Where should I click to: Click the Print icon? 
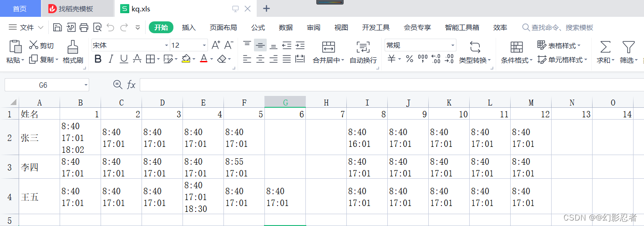[84, 28]
